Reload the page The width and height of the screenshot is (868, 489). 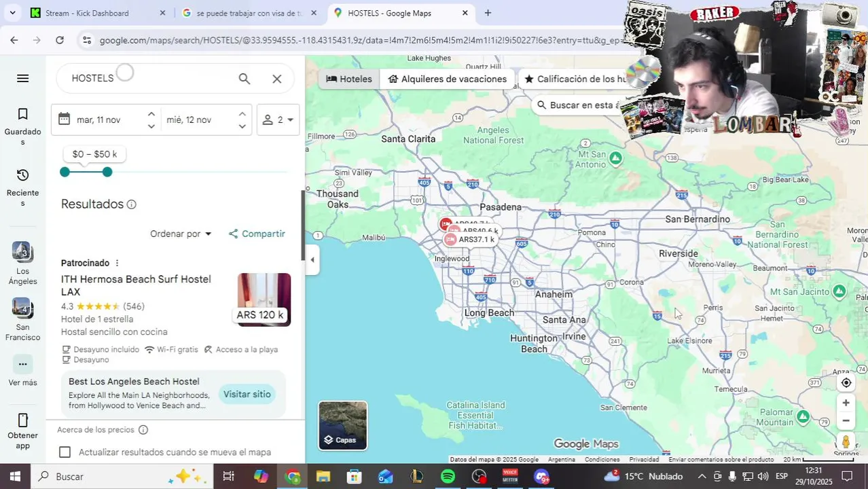(x=60, y=40)
